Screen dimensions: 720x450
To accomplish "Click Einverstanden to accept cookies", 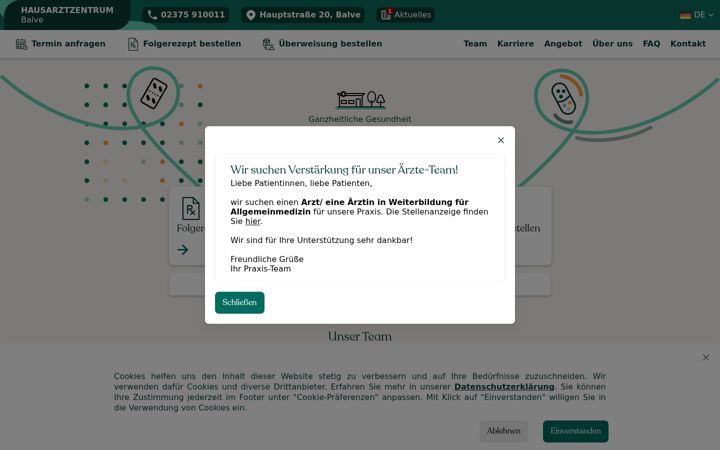I will [575, 431].
